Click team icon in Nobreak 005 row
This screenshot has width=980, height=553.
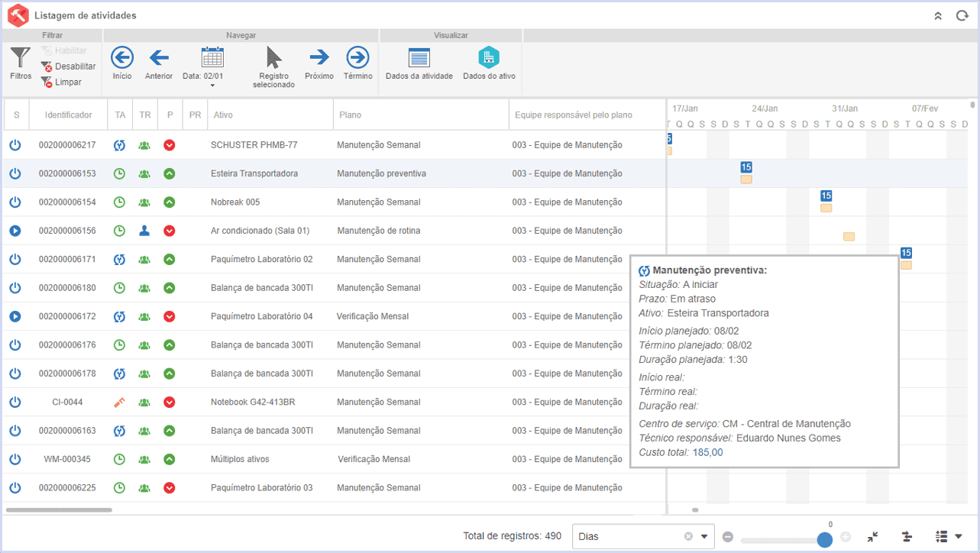pyautogui.click(x=144, y=202)
